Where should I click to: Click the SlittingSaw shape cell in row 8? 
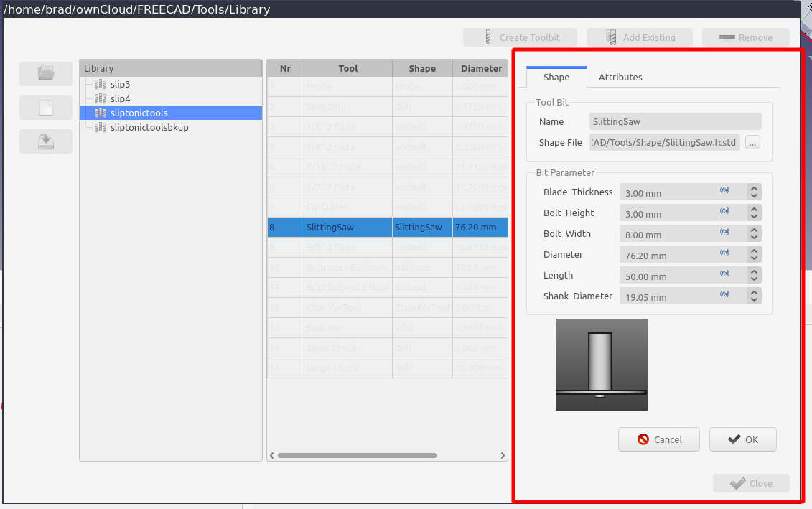(422, 228)
